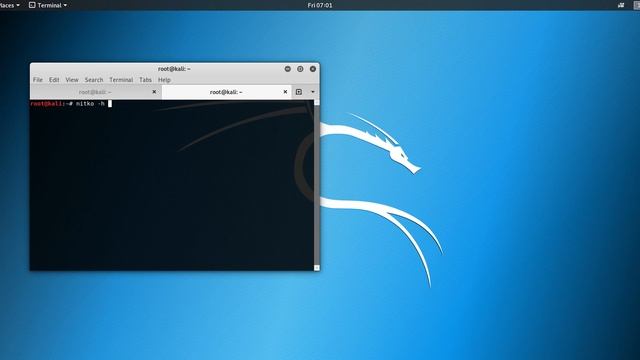Image resolution: width=640 pixels, height=360 pixels.
Task: Click the root@kali window title bar
Action: point(174,69)
